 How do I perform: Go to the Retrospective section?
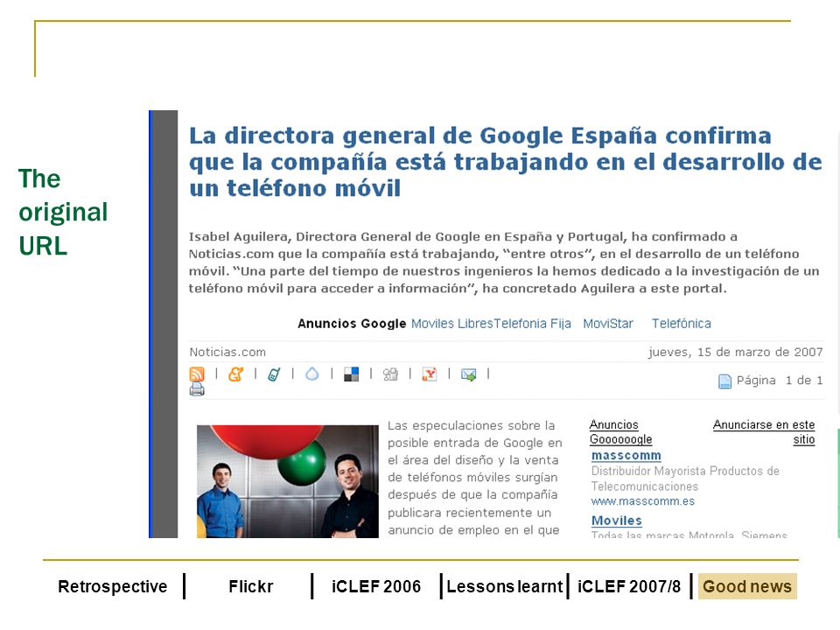coord(113,586)
